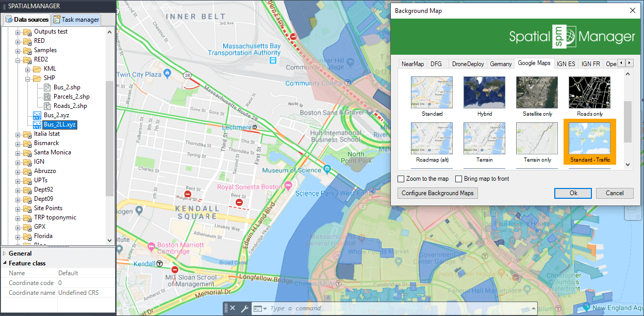
Task: Select the Roads_2.shp line shapefile icon
Action: 47,106
